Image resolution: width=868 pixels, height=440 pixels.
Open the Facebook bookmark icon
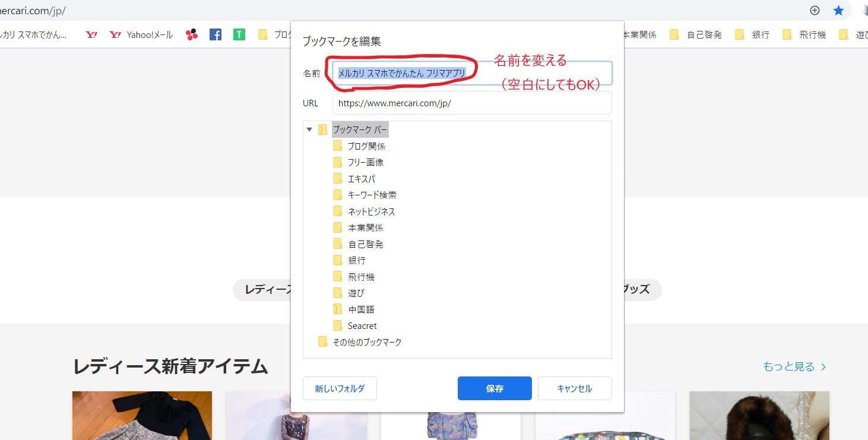(x=216, y=35)
